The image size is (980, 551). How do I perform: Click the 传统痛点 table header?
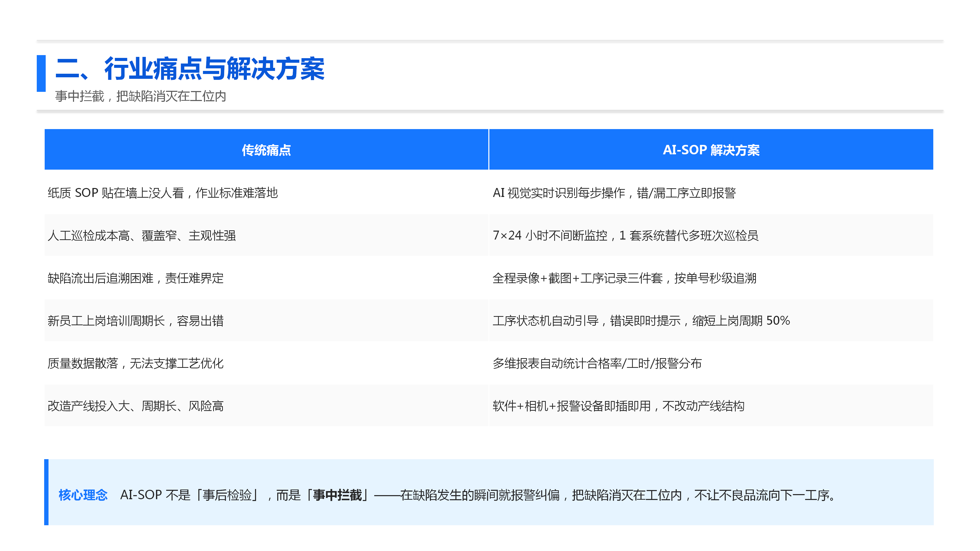[266, 149]
